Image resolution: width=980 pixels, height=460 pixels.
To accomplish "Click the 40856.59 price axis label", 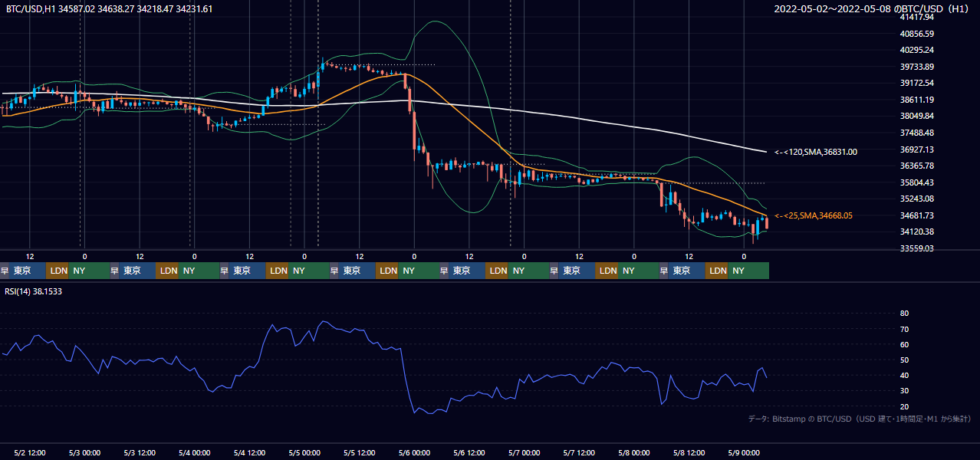I will pos(916,34).
